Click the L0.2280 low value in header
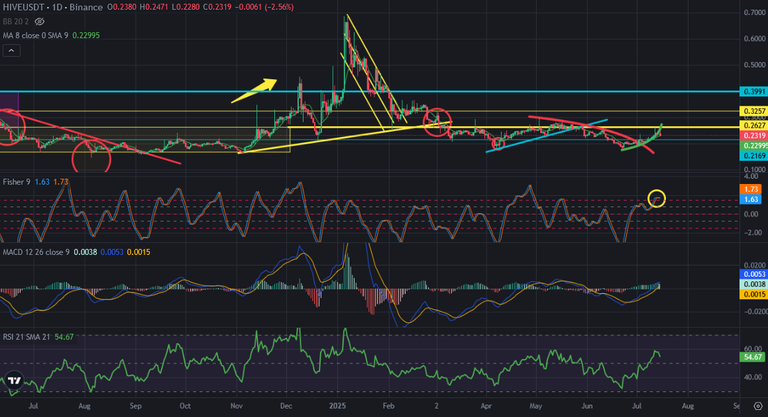 click(x=185, y=7)
